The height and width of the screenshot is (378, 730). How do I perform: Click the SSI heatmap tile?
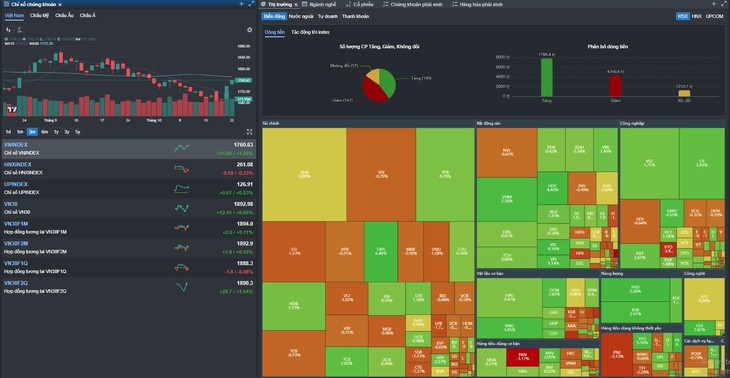[x=294, y=251]
